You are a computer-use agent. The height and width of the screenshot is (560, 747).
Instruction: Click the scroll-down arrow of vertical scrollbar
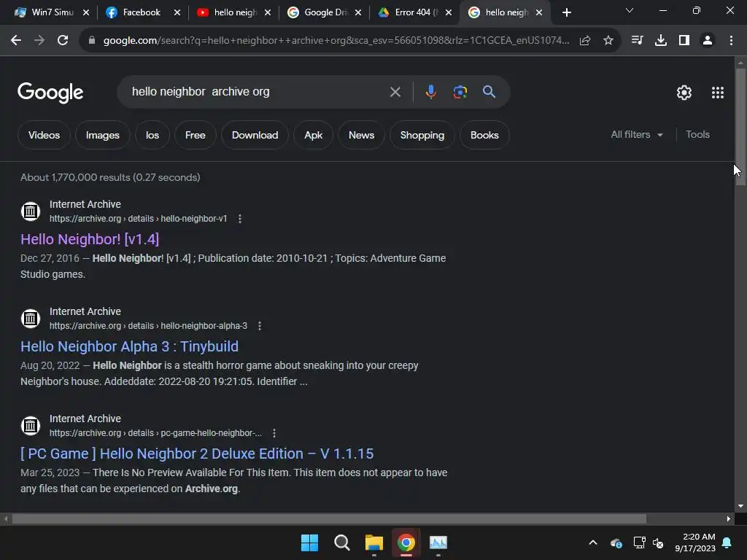(x=740, y=506)
